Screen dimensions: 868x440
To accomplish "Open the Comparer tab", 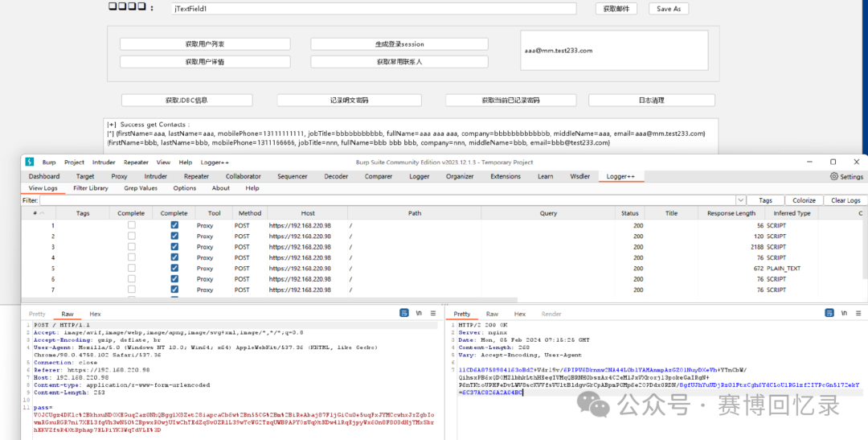I will point(378,176).
